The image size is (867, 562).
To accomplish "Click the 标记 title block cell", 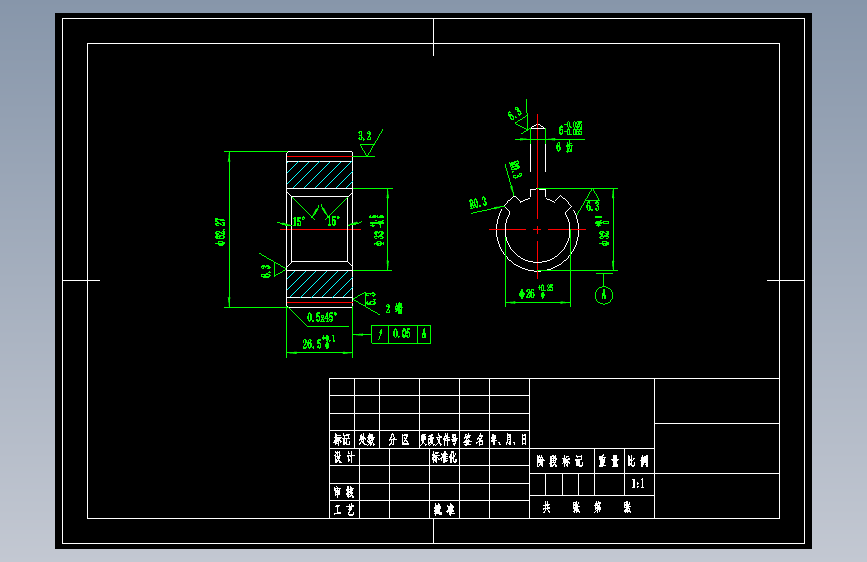I will pos(342,440).
